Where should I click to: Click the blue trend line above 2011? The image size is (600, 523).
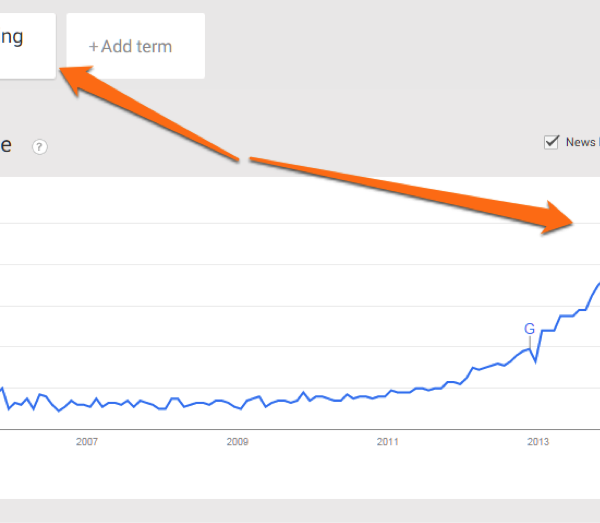388,394
